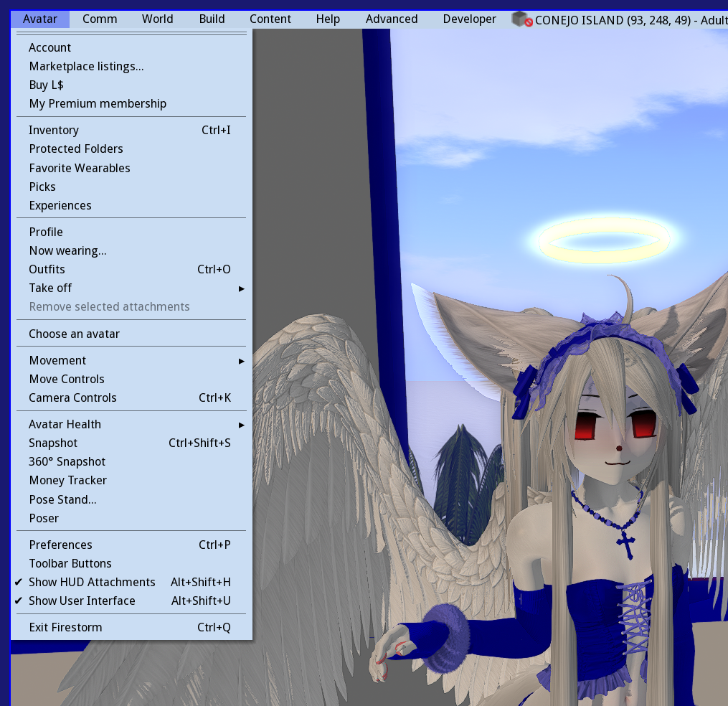This screenshot has height=706, width=728.
Task: Open the Avatar menu
Action: [x=40, y=19]
